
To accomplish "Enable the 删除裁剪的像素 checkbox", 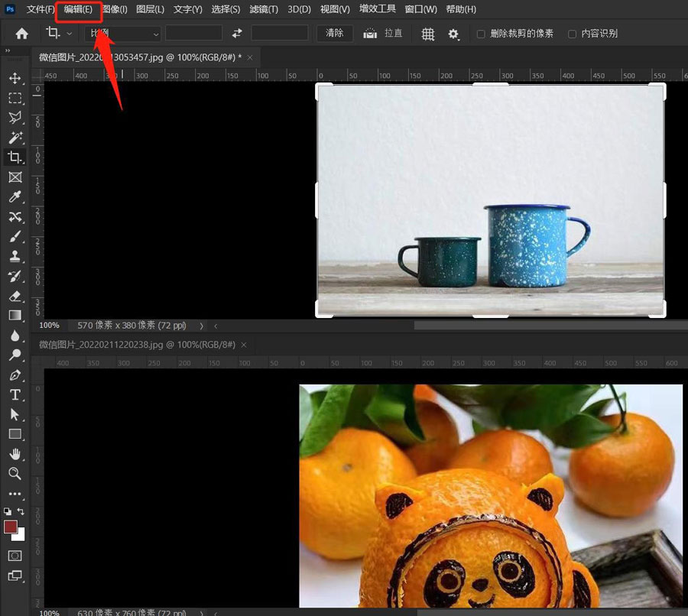I will click(x=481, y=34).
